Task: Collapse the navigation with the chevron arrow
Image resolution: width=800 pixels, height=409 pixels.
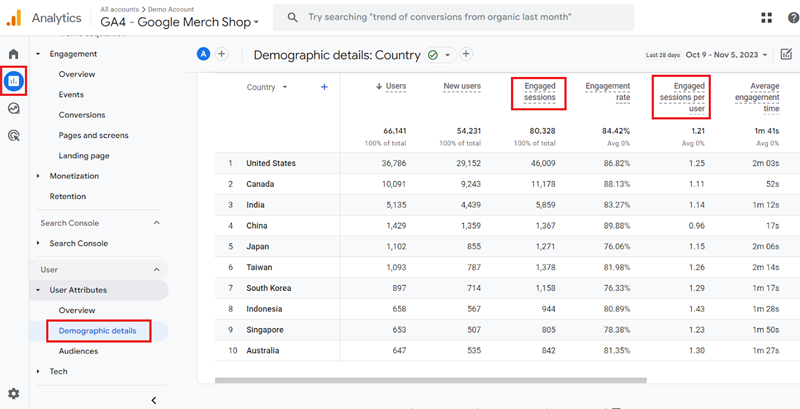Action: coord(154,400)
